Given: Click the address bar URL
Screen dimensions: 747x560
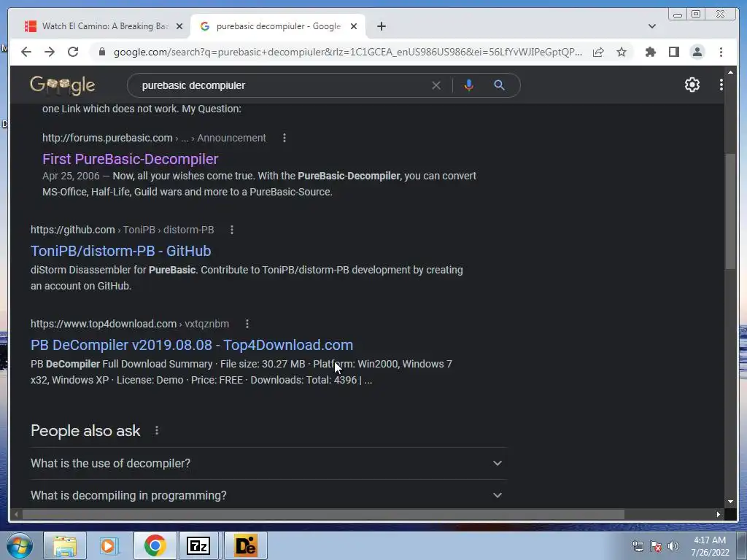Looking at the screenshot, I should (348, 52).
